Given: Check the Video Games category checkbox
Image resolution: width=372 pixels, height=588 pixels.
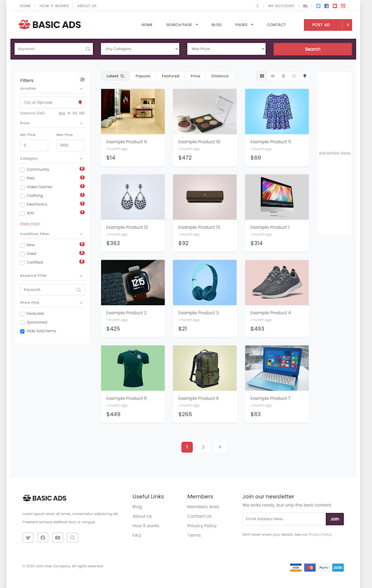Looking at the screenshot, I should coord(22,187).
